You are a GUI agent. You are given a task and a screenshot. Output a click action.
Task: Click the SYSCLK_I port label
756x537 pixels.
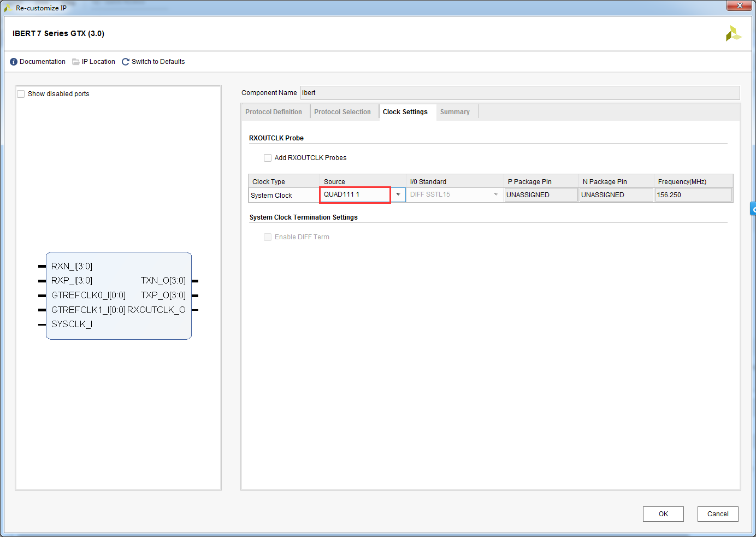[72, 324]
